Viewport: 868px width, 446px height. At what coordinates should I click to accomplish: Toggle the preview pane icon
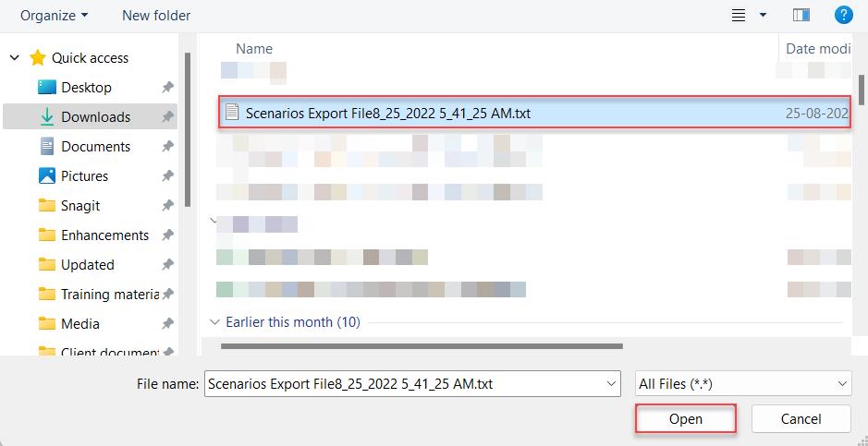click(801, 15)
